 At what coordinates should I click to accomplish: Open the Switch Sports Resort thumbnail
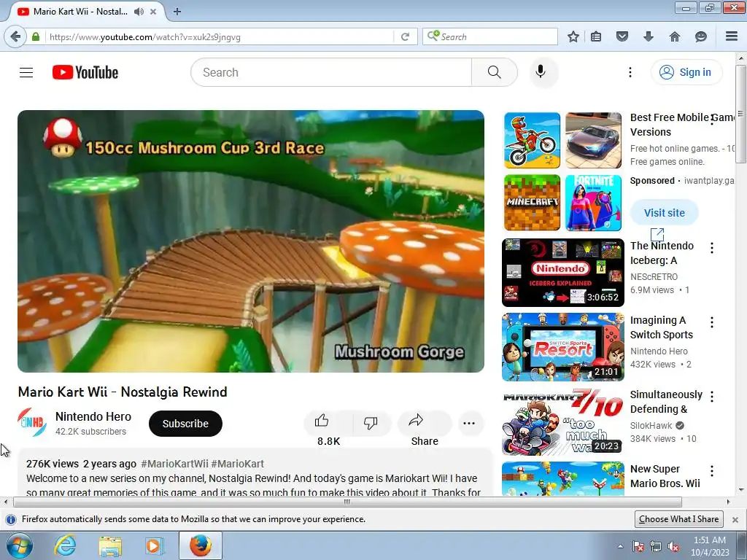point(563,347)
